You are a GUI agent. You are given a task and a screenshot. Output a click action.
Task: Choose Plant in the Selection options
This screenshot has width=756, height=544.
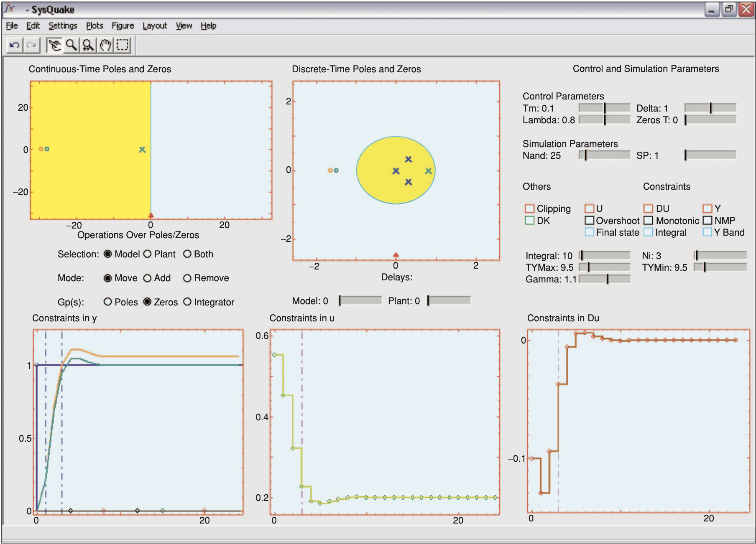148,254
